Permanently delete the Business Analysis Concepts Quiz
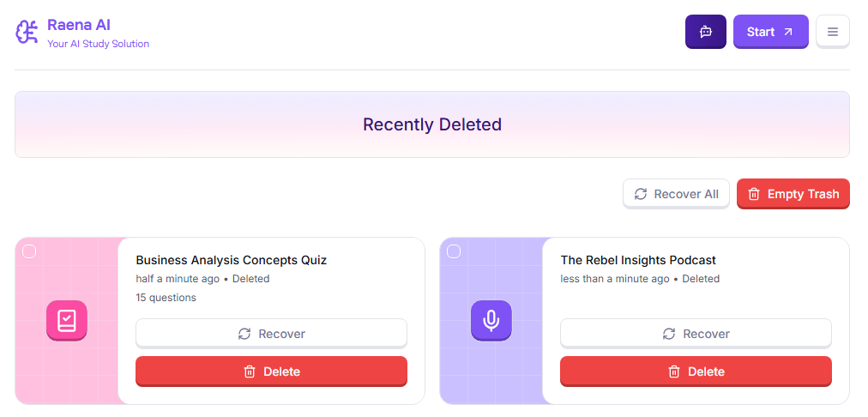Image resolution: width=868 pixels, height=417 pixels. [x=271, y=372]
